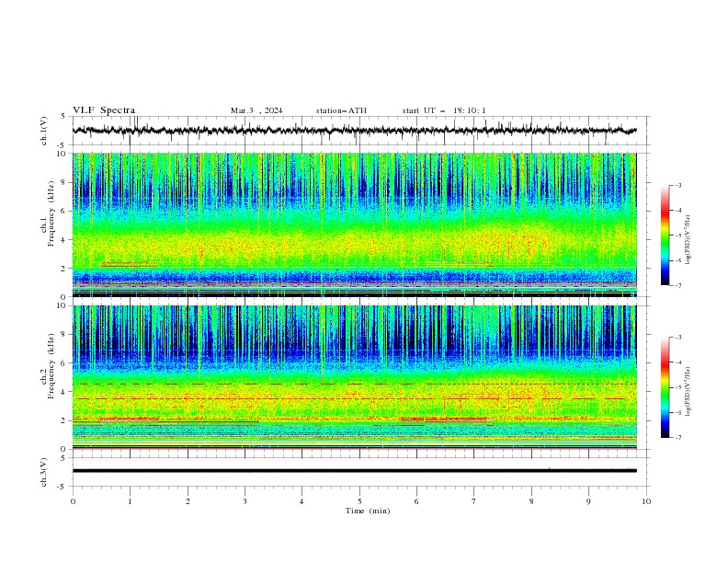The width and height of the screenshot is (728, 563).
Task: Click the ch.3 voltage waveform trace
Action: click(x=354, y=471)
